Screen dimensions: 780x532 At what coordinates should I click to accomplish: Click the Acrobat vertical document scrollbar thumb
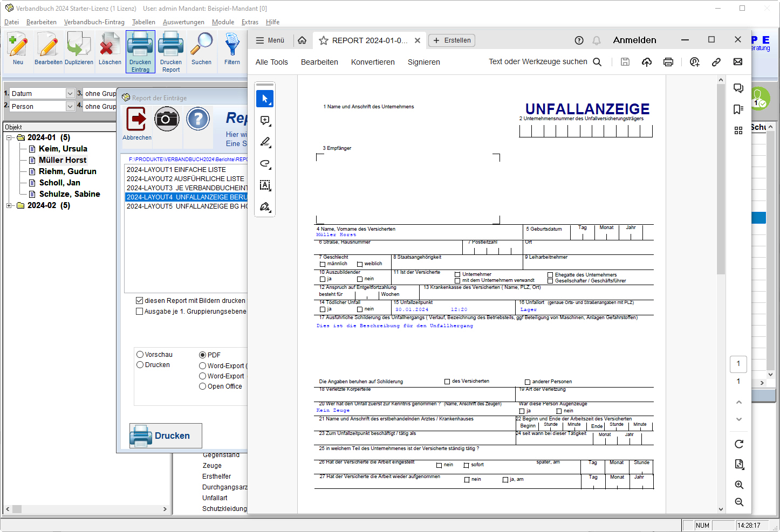pos(721,179)
